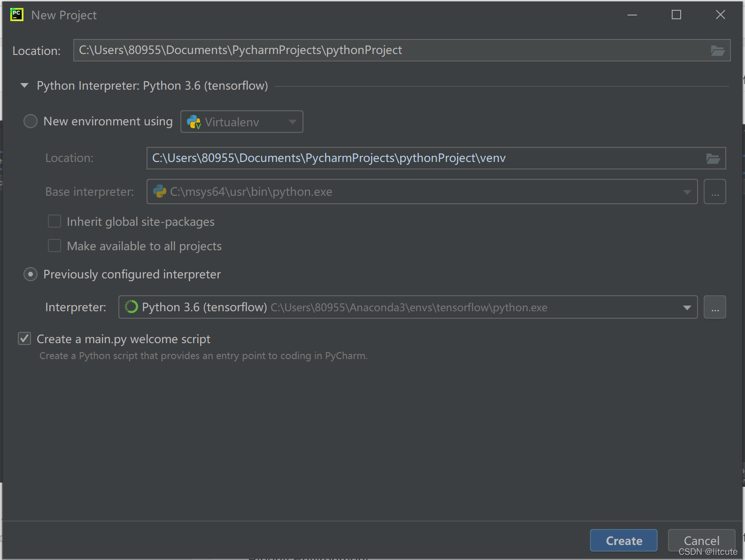Screen dimensions: 745x560
Task: Open the Interpreter dropdown arrow
Action: (687, 307)
